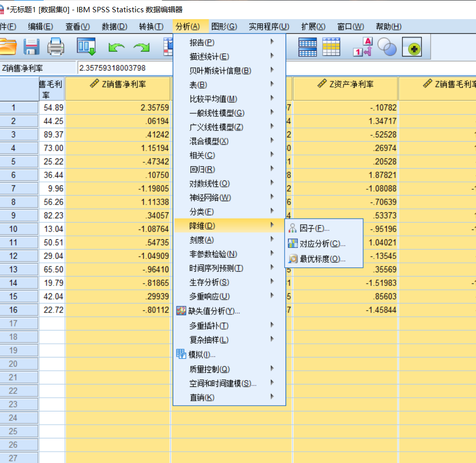Click the Correspondence analysis icon in submenu
476x463 pixels.
pos(292,243)
